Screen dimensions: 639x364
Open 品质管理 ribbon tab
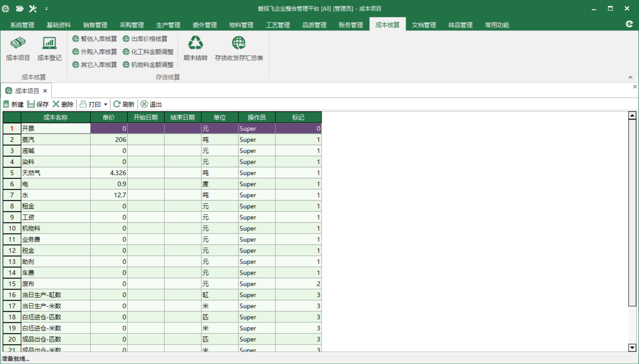pos(314,25)
